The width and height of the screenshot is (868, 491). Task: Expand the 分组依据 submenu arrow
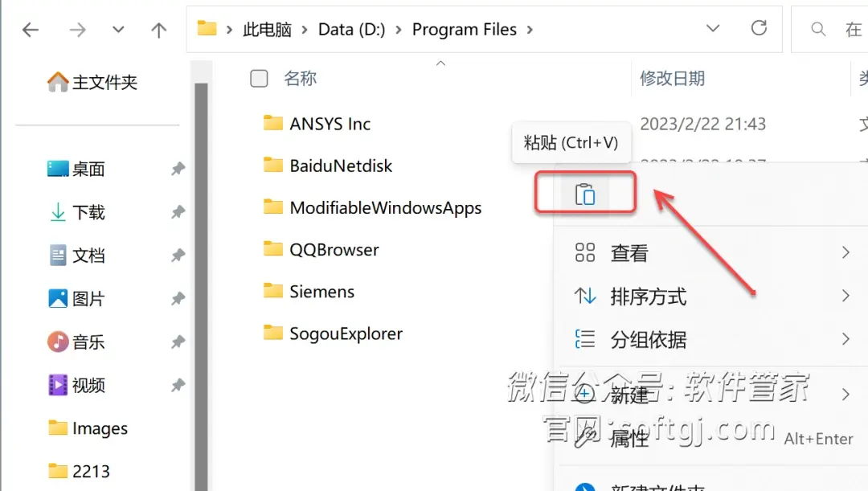pyautogui.click(x=845, y=339)
